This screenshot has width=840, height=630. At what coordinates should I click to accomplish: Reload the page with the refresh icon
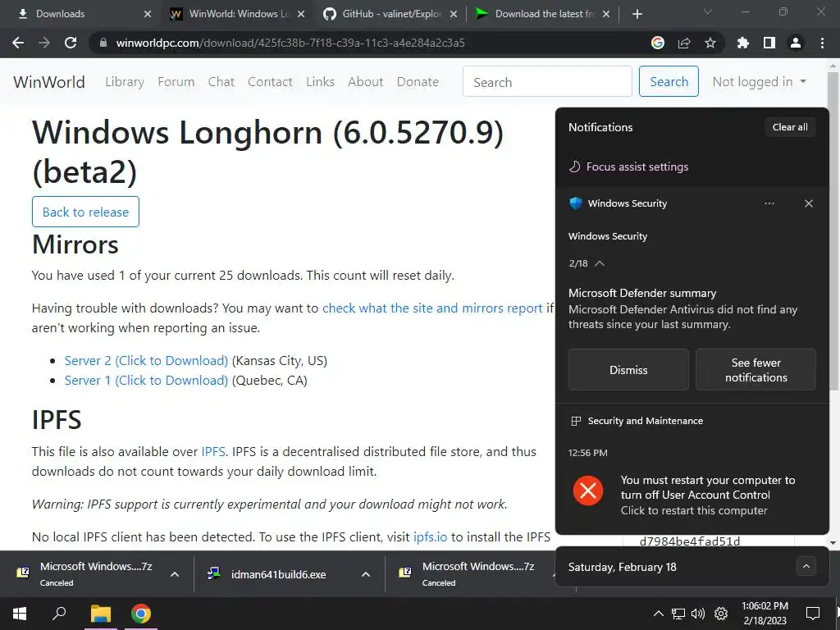tap(71, 43)
